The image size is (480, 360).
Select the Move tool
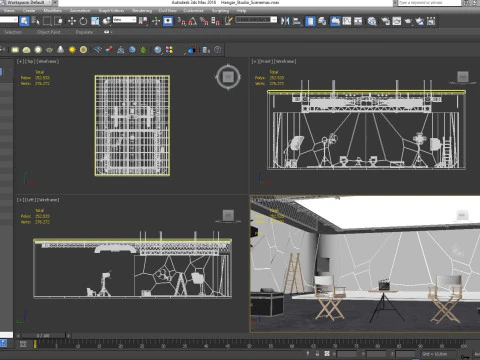72,21
